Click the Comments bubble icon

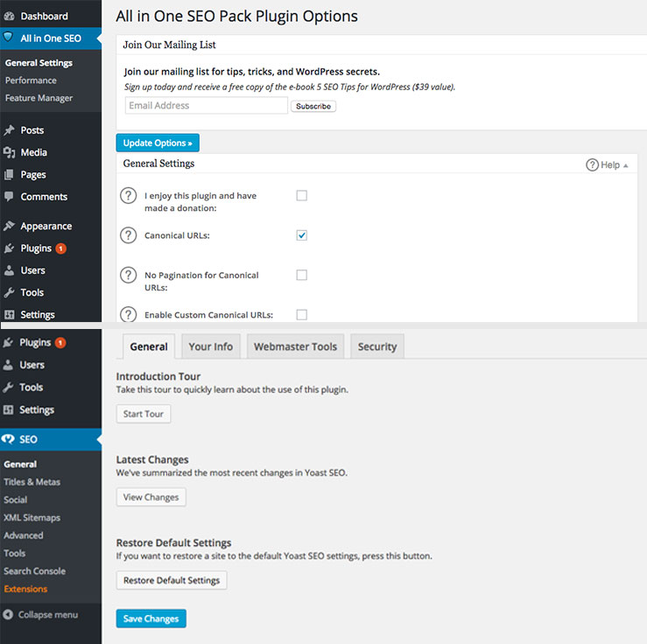pos(9,196)
